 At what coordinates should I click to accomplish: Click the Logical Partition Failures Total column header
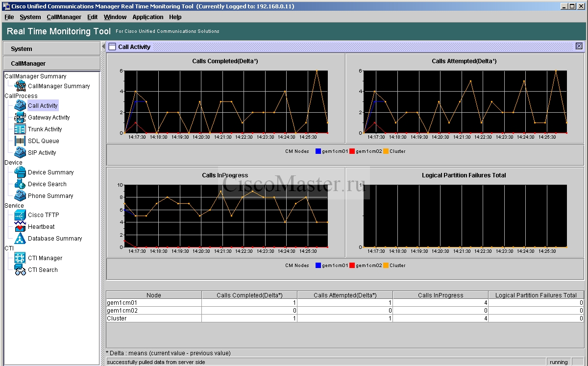(x=536, y=295)
